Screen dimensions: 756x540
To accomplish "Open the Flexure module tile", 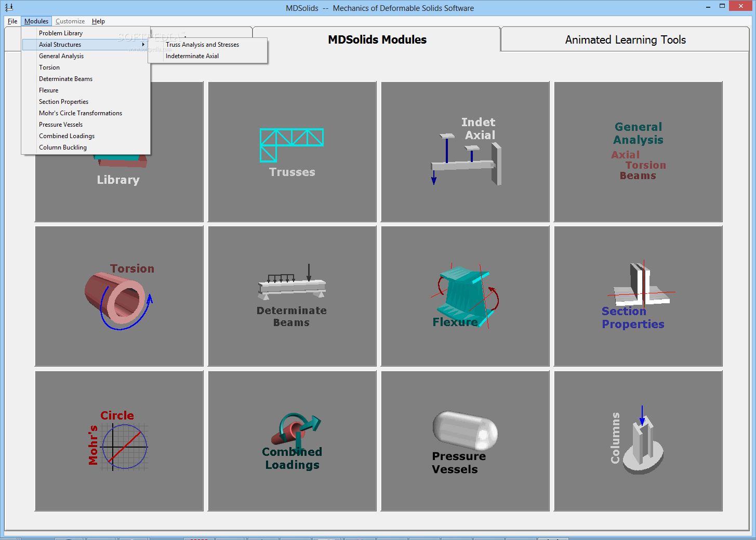I will (x=465, y=296).
